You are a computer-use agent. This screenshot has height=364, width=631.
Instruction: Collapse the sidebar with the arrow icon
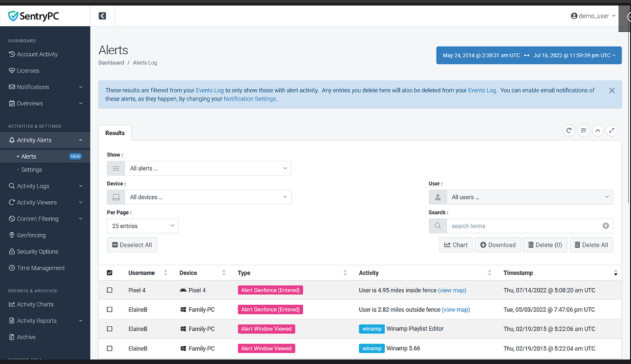click(102, 15)
